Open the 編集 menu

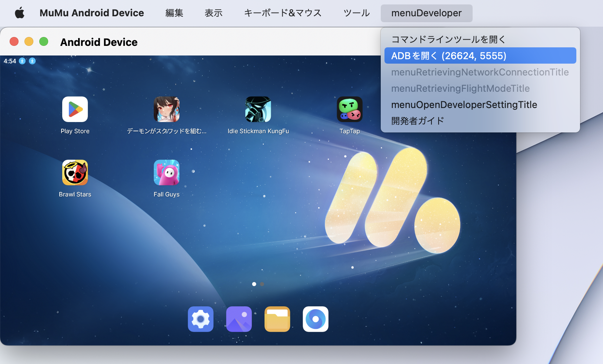pyautogui.click(x=174, y=13)
